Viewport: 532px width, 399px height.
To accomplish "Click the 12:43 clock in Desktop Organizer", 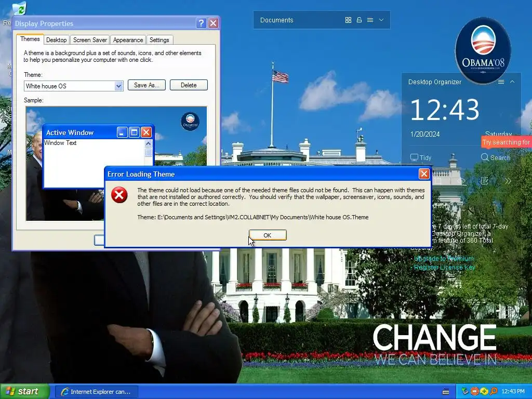I will [445, 110].
